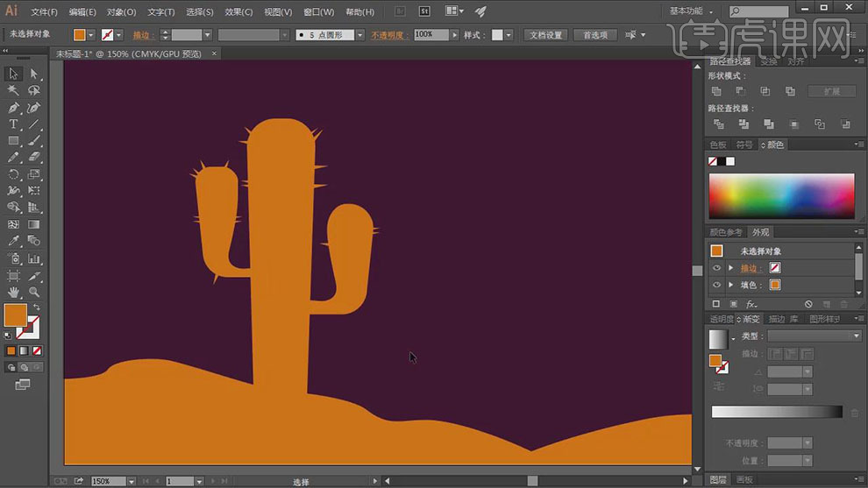
Task: Open the 5 点圆形 brush dropdown
Action: click(360, 35)
